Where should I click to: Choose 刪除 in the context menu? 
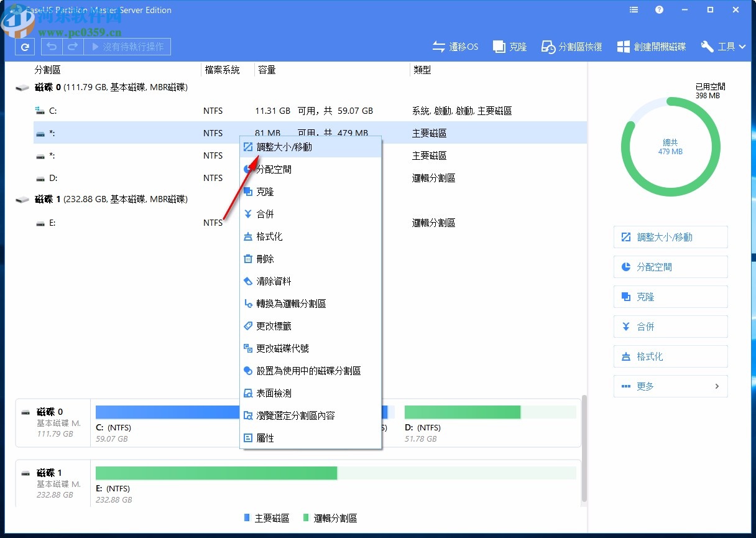[265, 259]
